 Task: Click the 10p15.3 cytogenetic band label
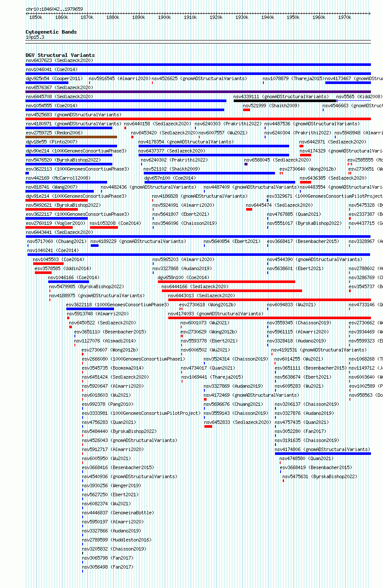click(x=35, y=37)
